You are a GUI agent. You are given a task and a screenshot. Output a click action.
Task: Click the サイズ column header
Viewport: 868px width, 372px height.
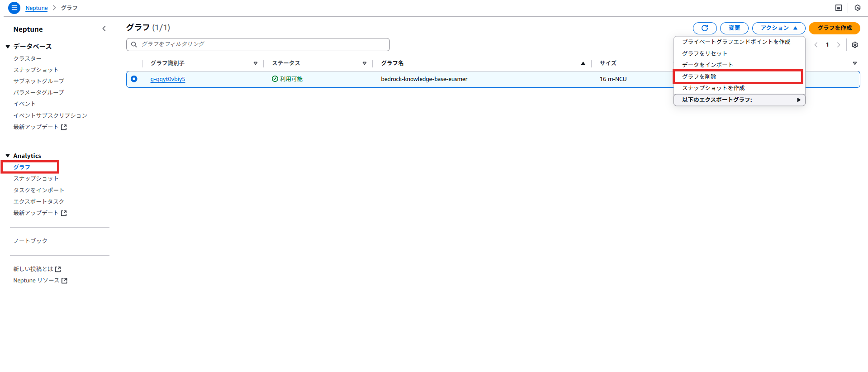[x=608, y=63]
